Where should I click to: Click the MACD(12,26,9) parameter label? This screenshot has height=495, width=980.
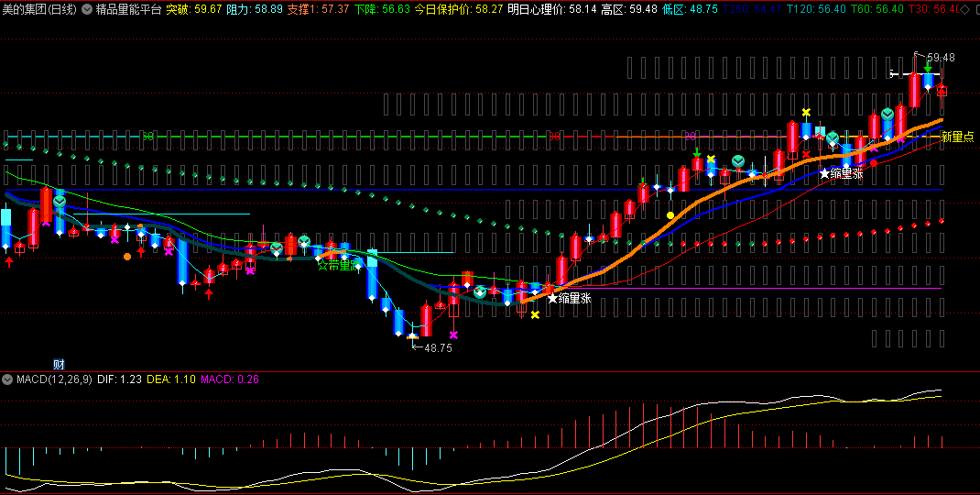tap(54, 379)
